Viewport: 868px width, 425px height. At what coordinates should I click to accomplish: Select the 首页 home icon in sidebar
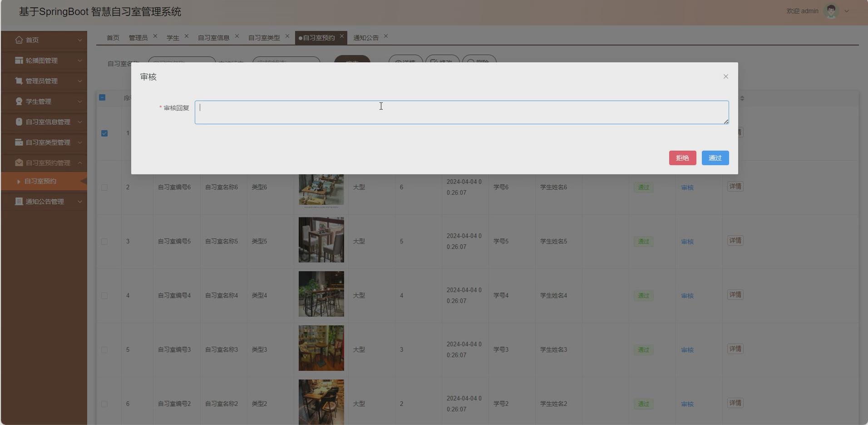tap(19, 40)
